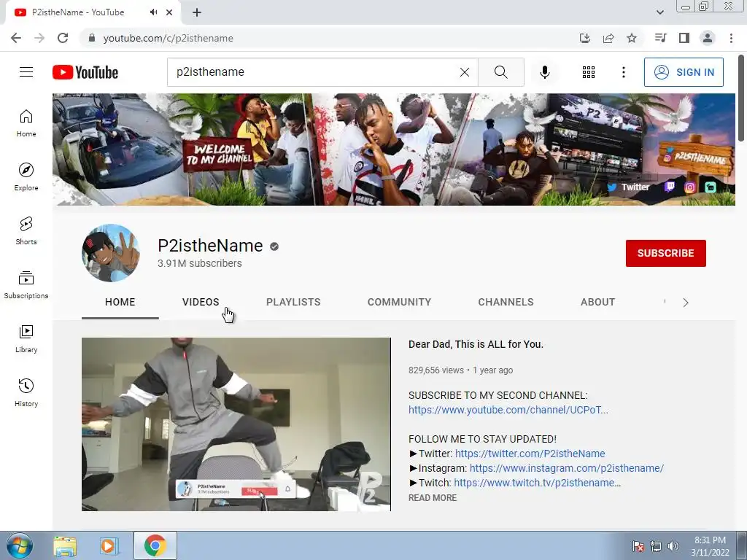Click the SIGN IN button
The width and height of the screenshot is (747, 560).
tap(684, 72)
